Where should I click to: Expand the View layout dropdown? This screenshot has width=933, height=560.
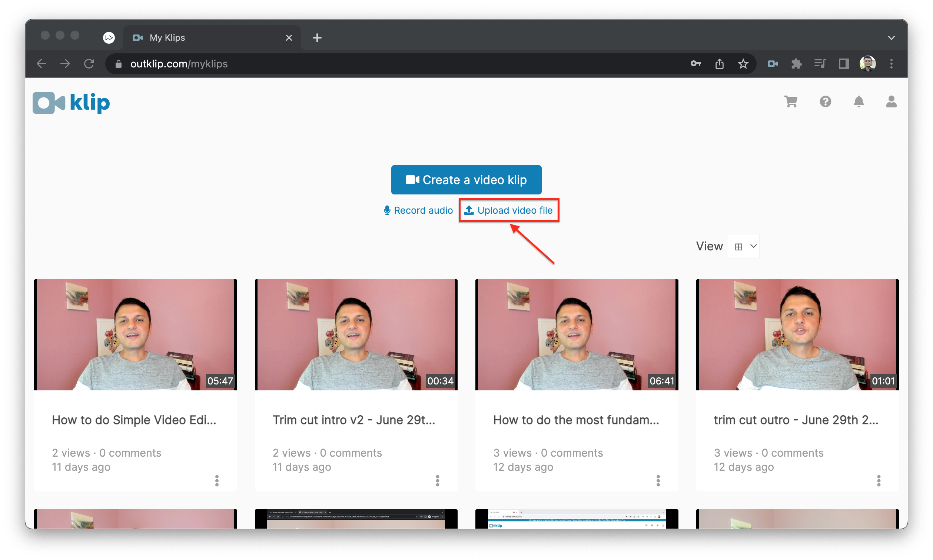point(744,246)
